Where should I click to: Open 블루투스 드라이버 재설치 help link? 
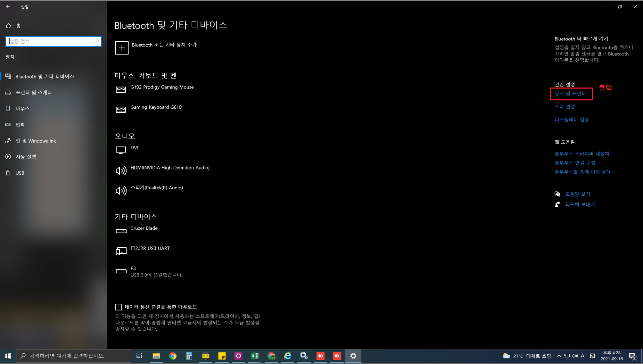tap(582, 154)
